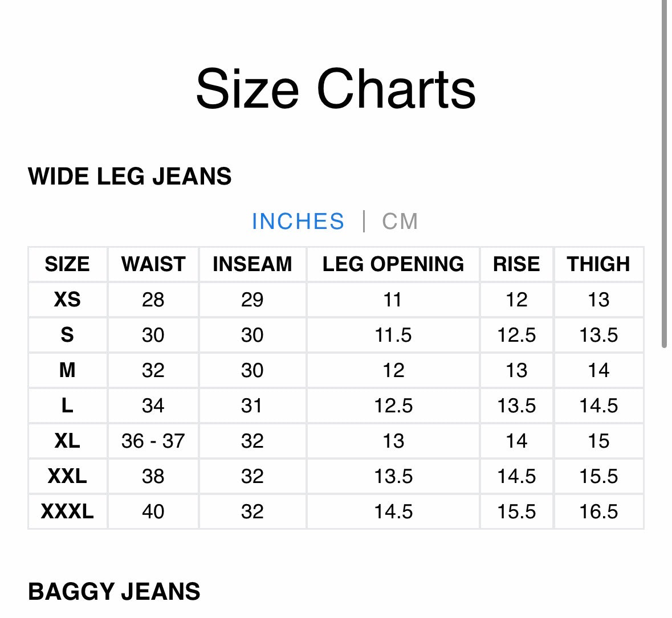Click the XXL thigh value 15.5

coord(598,476)
